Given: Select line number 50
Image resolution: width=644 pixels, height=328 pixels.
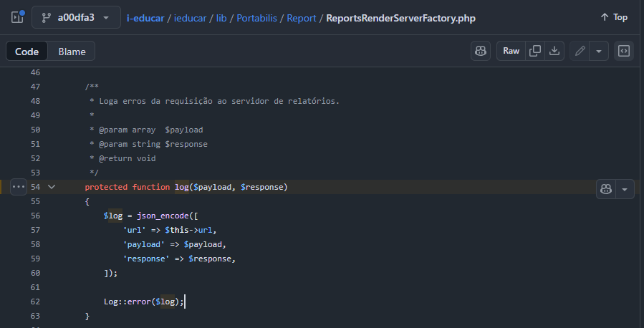Looking at the screenshot, I should (x=35, y=130).
